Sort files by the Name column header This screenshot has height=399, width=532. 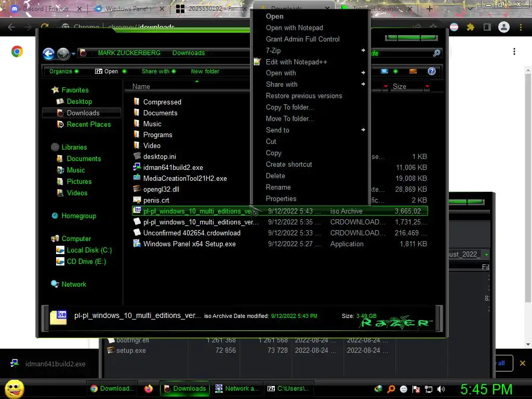[187, 87]
